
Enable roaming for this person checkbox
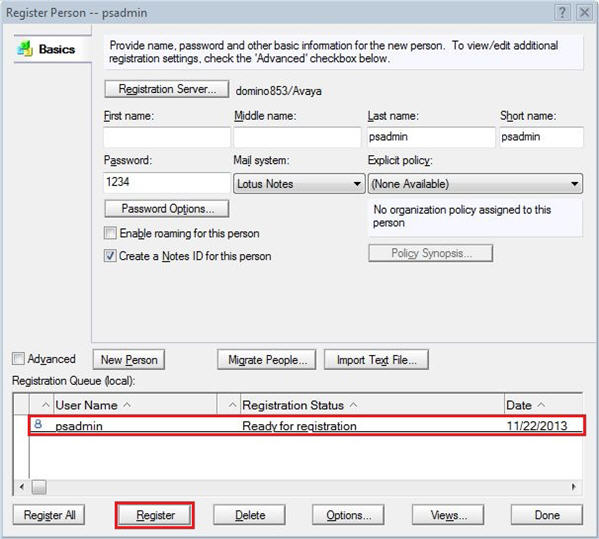(x=110, y=233)
